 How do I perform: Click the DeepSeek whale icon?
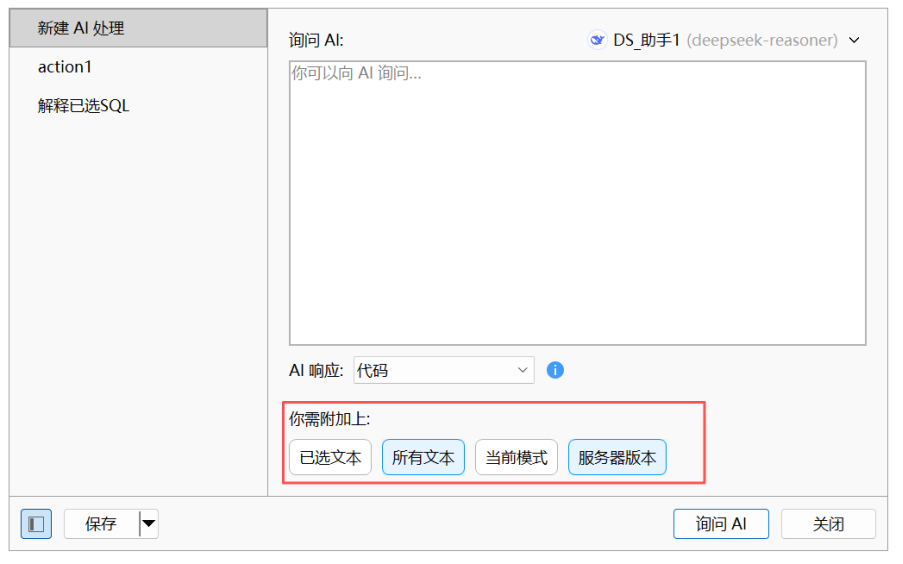coord(597,40)
